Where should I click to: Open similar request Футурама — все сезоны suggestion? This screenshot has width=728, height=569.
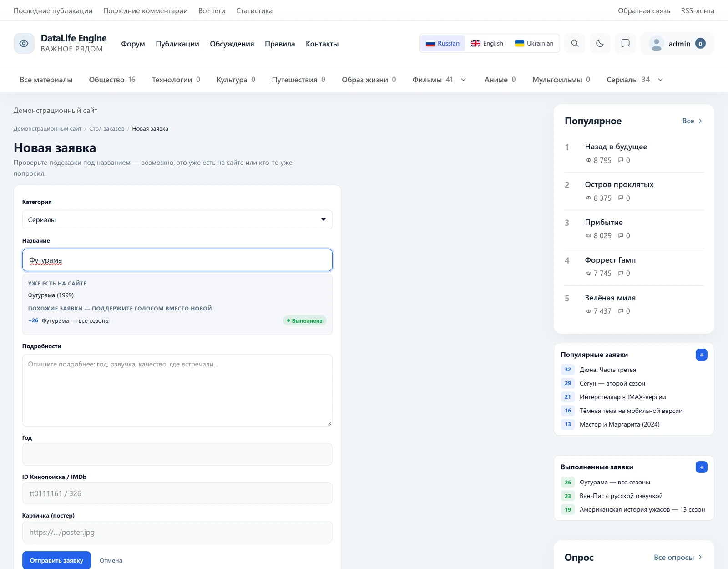point(177,321)
